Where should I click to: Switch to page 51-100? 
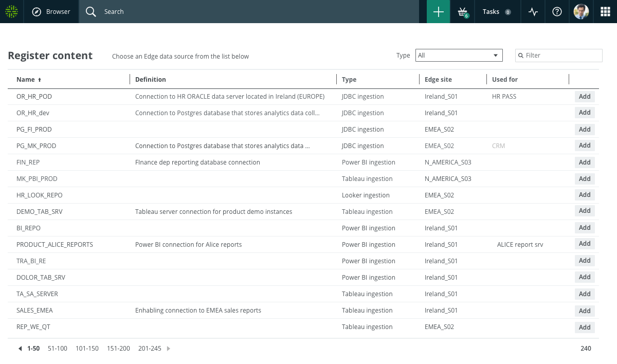[58, 349]
